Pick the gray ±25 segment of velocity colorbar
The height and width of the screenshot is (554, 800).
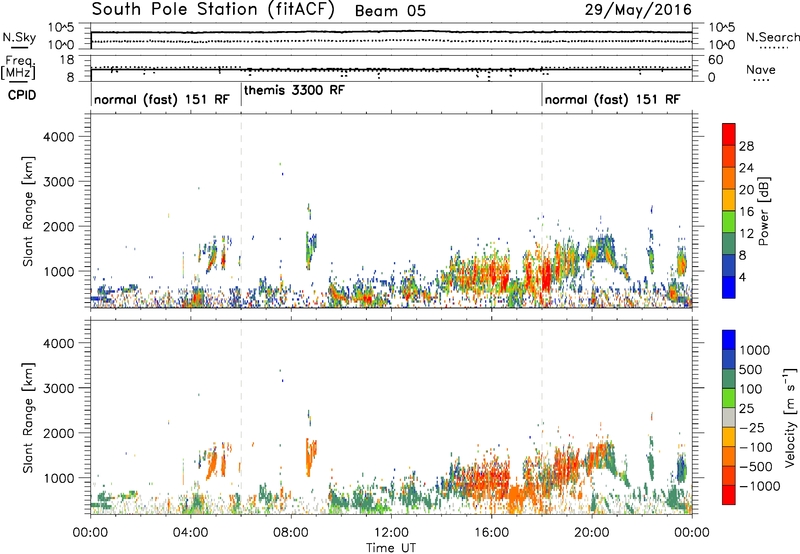[729, 417]
